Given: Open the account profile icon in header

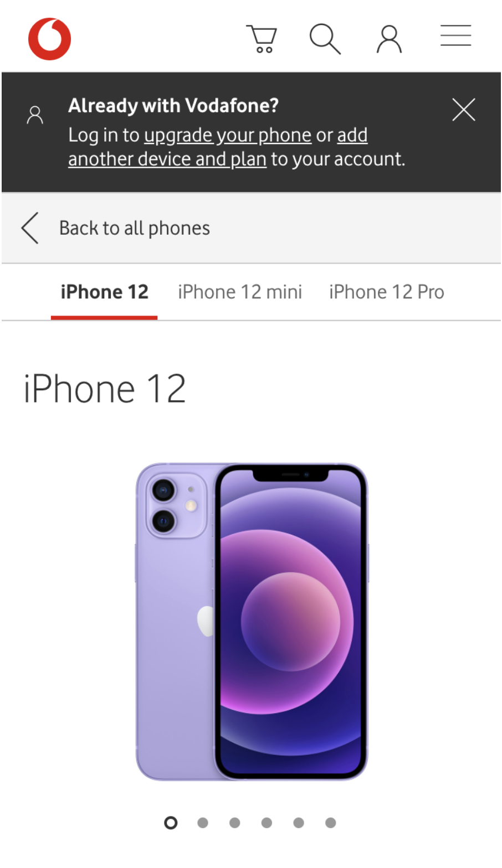Looking at the screenshot, I should [x=390, y=39].
